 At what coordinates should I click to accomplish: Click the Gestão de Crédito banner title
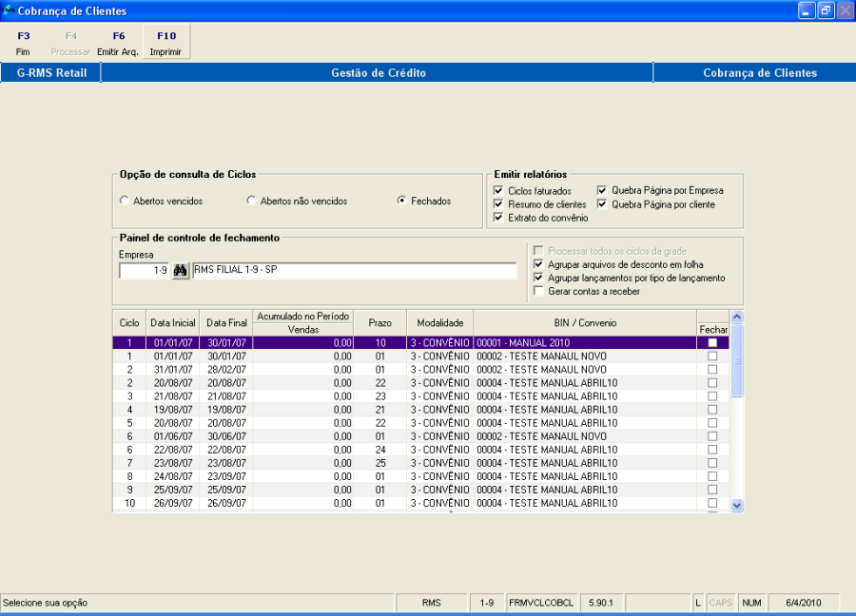(378, 72)
